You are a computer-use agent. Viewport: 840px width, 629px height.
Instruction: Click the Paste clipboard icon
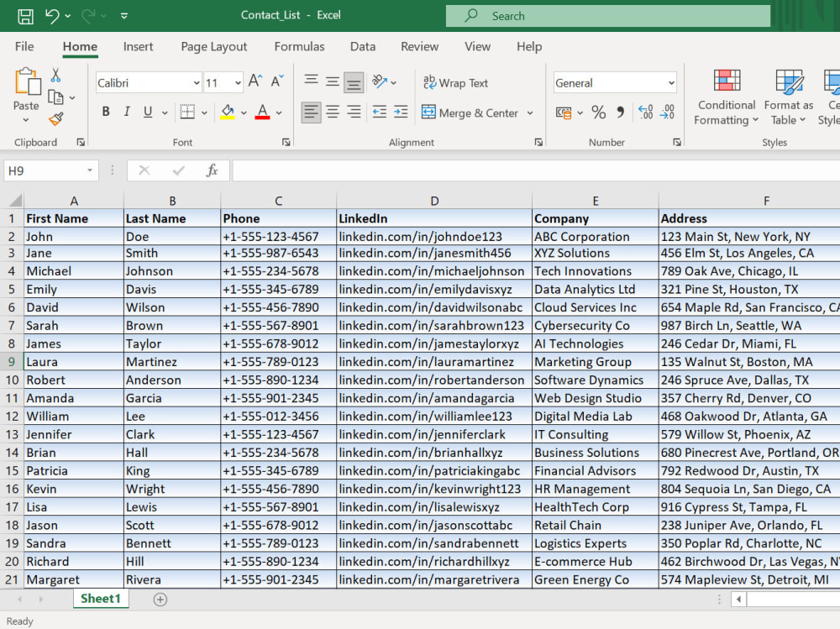click(28, 82)
